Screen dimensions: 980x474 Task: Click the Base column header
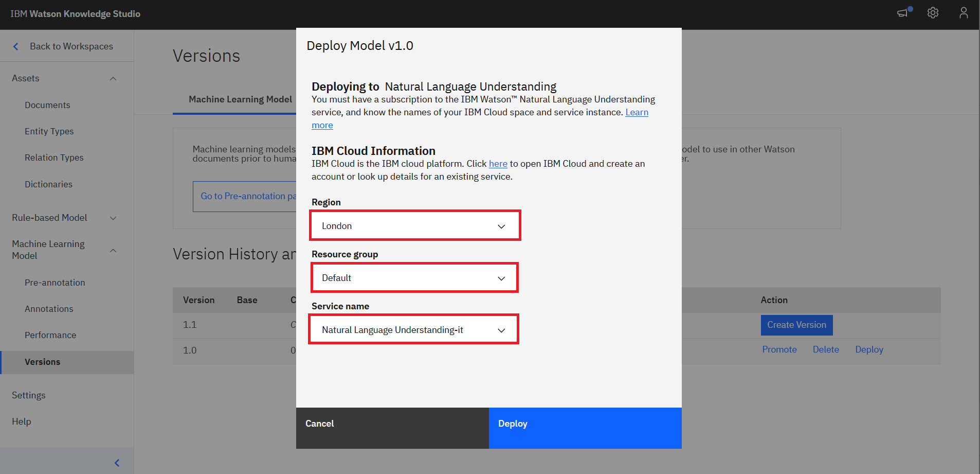[247, 300]
